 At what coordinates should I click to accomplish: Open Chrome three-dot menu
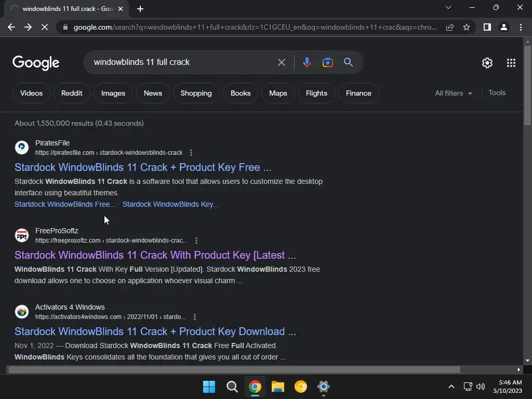[x=521, y=27]
